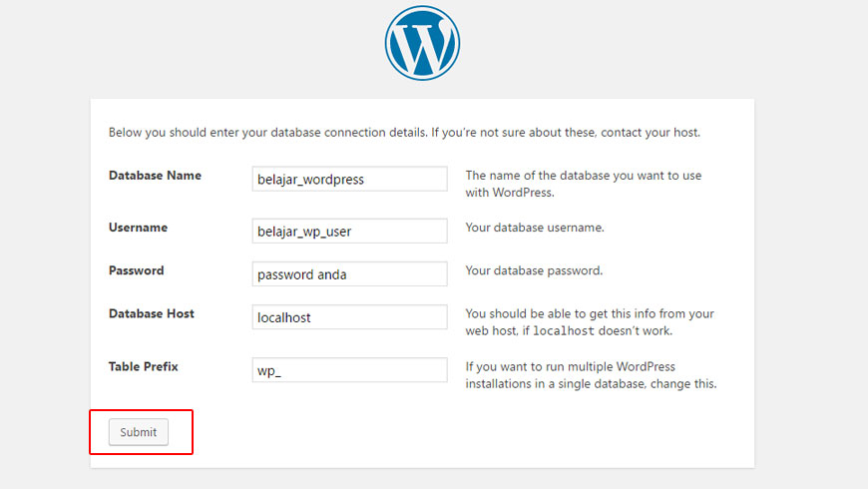The width and height of the screenshot is (868, 489).
Task: Select the Password field showing password anda
Action: click(x=349, y=274)
